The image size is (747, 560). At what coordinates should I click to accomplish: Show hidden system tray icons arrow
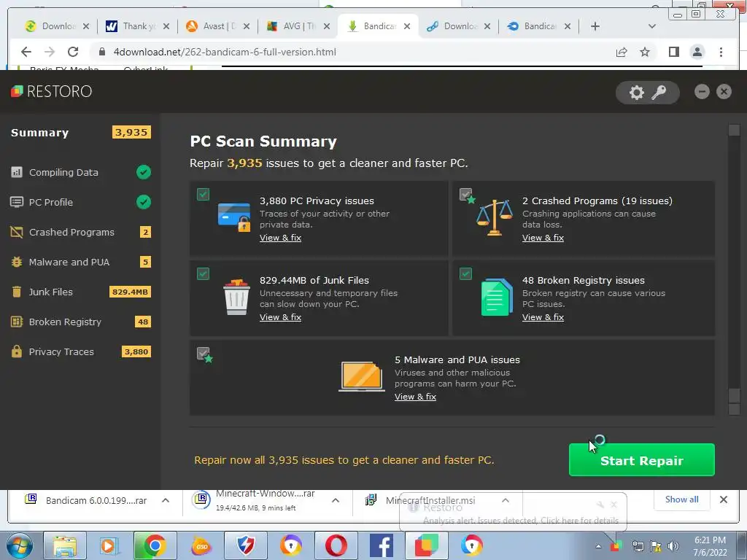[x=598, y=546]
